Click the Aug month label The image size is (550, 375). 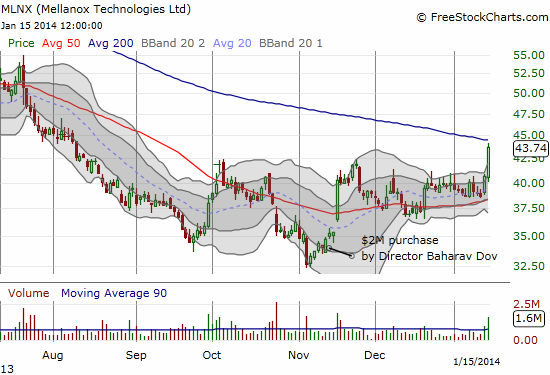pyautogui.click(x=53, y=356)
